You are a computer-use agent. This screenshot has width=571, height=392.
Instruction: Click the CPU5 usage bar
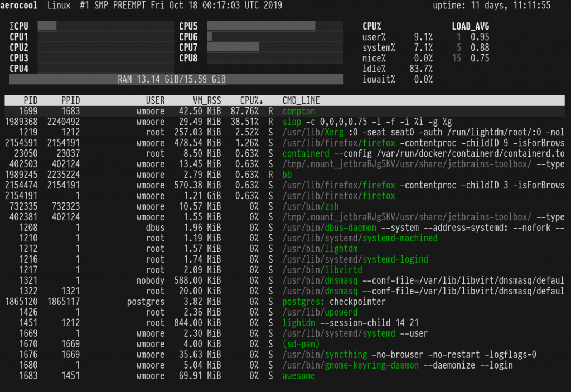pos(275,26)
